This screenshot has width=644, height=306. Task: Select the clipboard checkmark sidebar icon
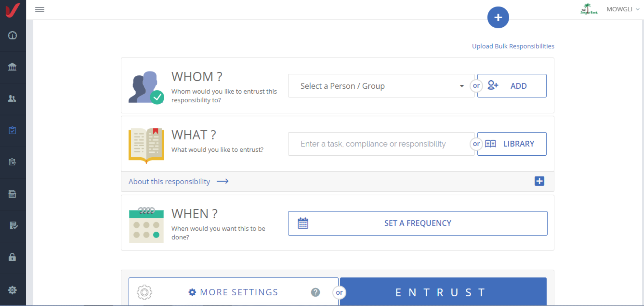click(12, 130)
